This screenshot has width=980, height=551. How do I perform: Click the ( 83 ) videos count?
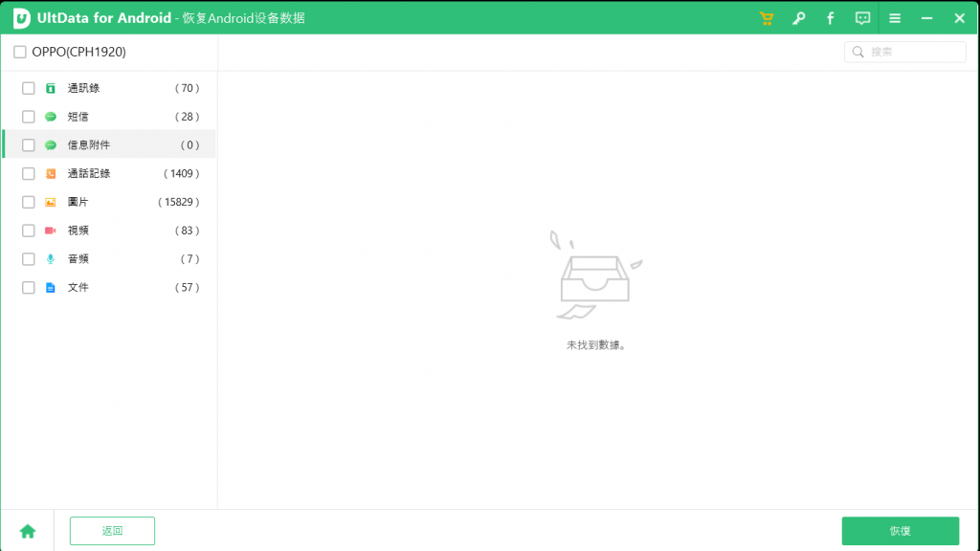(x=187, y=231)
